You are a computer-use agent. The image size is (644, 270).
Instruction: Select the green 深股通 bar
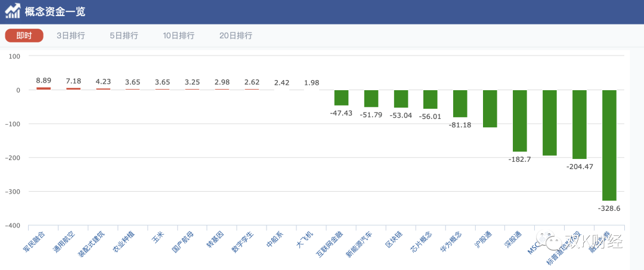point(520,121)
